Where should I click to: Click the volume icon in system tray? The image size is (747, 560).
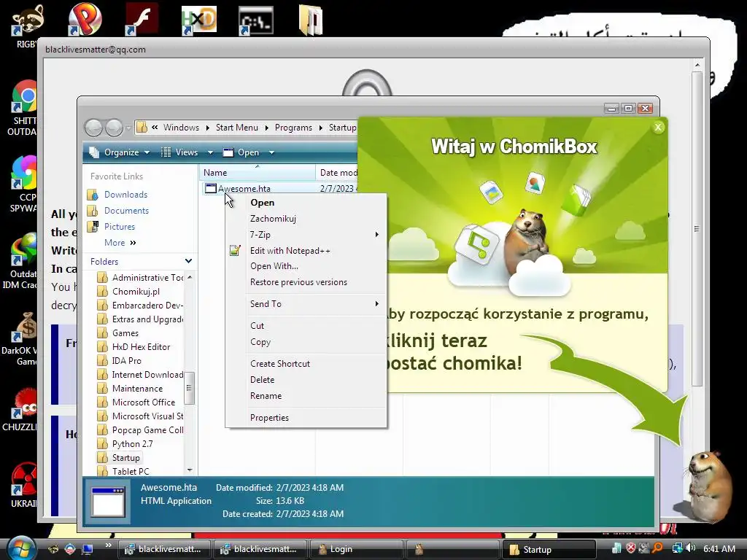pos(691,548)
